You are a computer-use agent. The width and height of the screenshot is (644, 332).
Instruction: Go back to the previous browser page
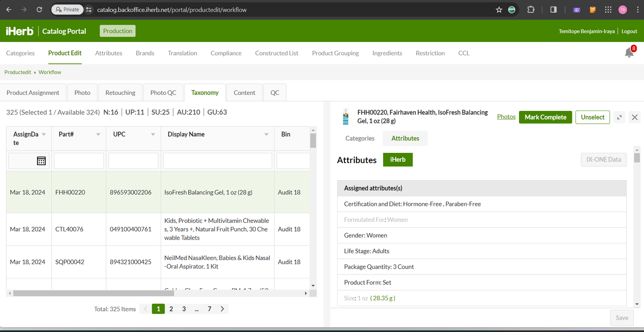(9, 10)
